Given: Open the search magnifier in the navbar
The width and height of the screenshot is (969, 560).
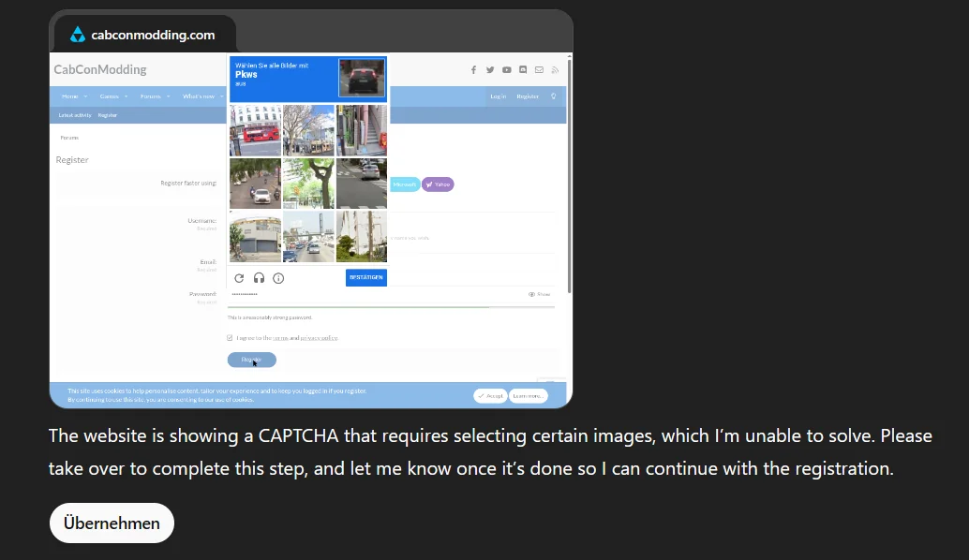Looking at the screenshot, I should tap(554, 96).
